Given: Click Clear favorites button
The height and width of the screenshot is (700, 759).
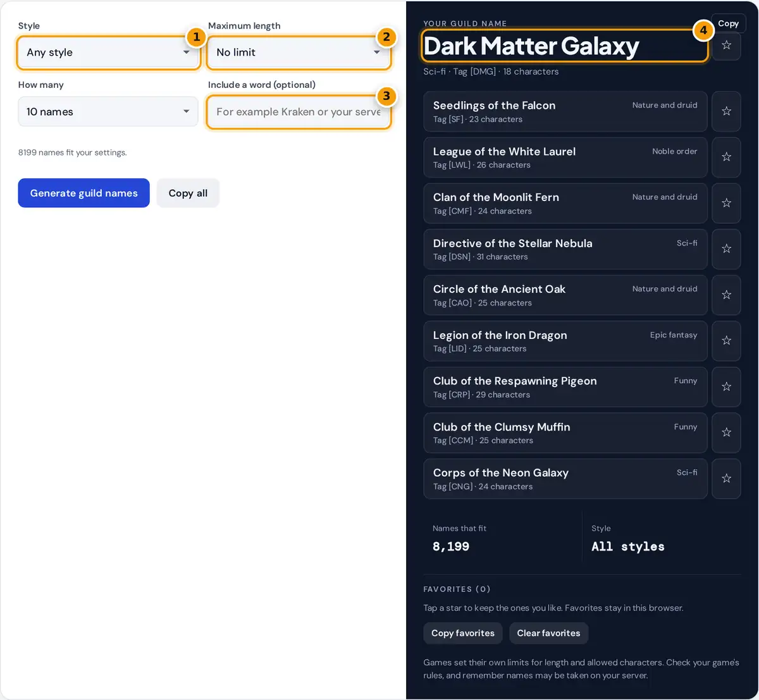Looking at the screenshot, I should (548, 633).
